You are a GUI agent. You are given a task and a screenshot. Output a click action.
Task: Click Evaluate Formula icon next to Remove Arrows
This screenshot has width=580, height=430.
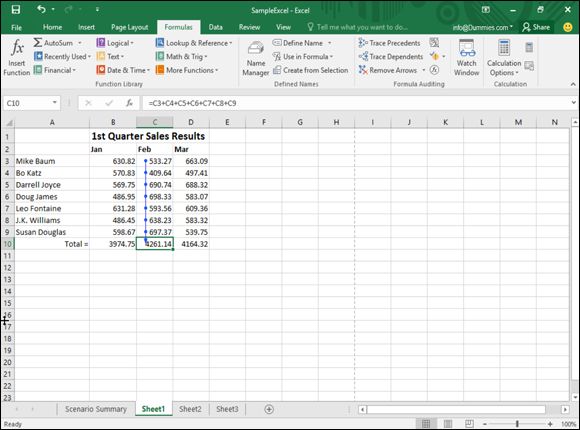tap(435, 70)
